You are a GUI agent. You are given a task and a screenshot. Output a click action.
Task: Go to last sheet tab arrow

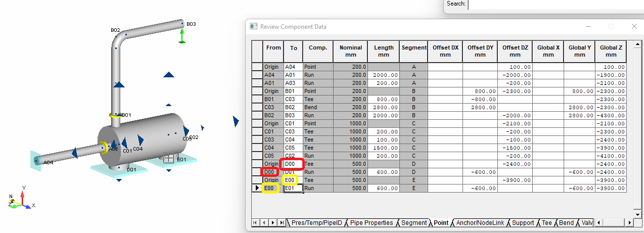coord(282,222)
